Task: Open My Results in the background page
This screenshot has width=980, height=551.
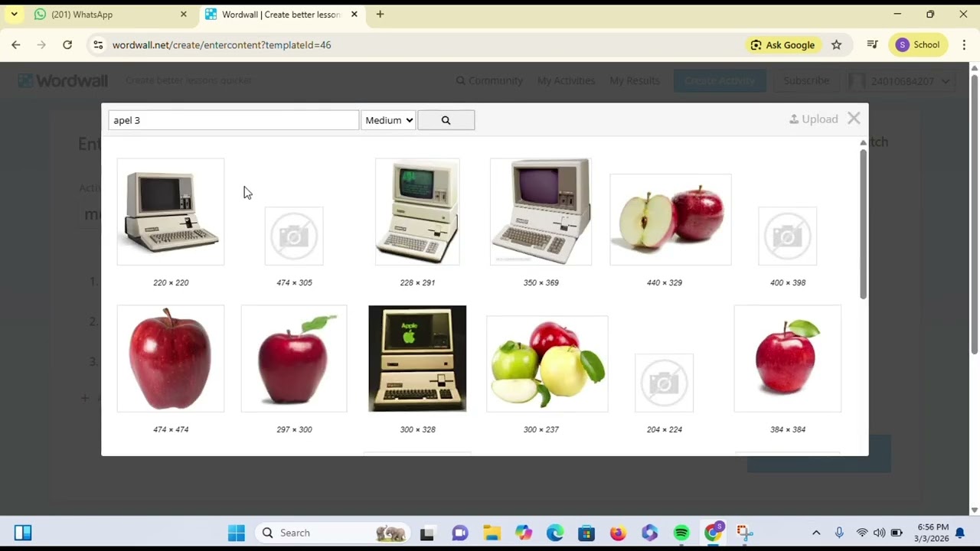Action: pyautogui.click(x=635, y=80)
